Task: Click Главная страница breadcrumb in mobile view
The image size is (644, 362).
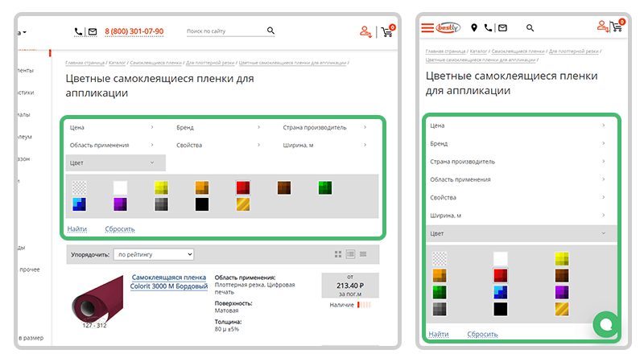Action: tap(445, 51)
